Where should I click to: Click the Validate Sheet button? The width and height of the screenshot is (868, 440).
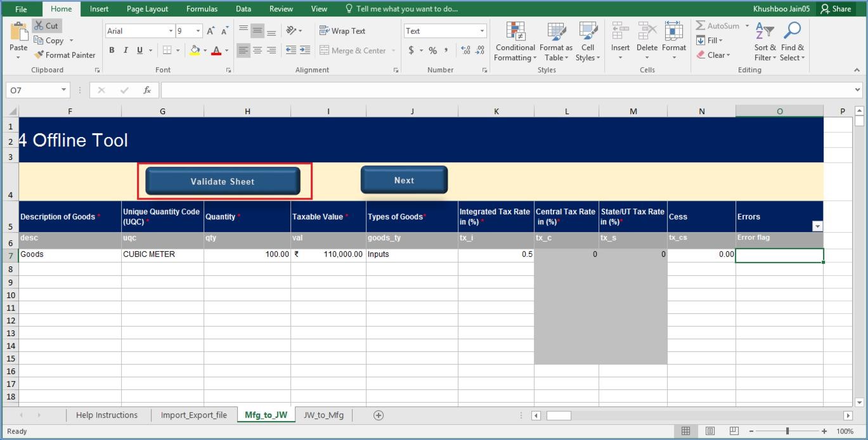coord(223,181)
